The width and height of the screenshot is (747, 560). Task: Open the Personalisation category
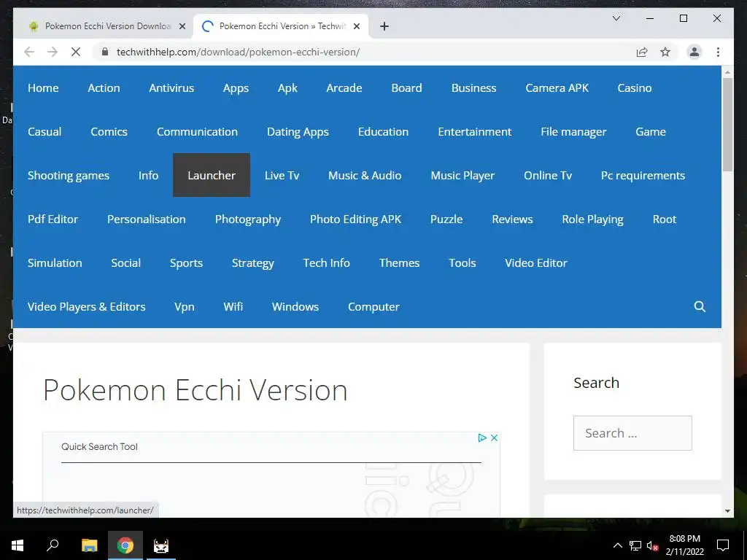coord(146,219)
